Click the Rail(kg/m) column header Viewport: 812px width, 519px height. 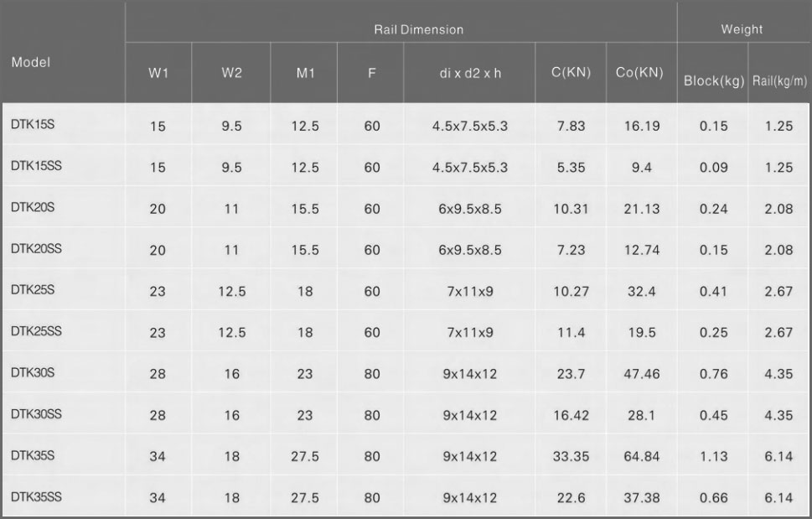[780, 80]
